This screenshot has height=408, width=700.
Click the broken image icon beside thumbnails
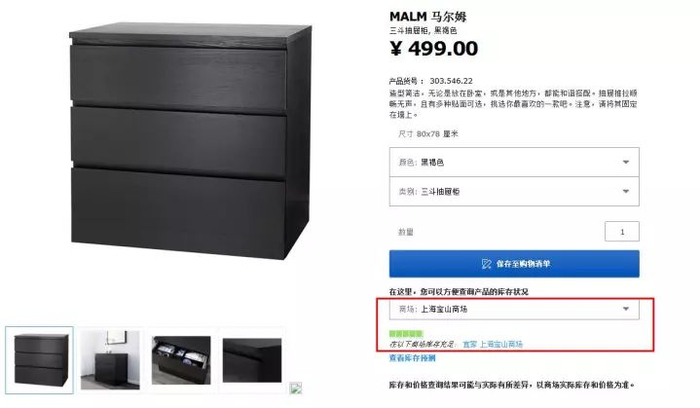pos(296,388)
